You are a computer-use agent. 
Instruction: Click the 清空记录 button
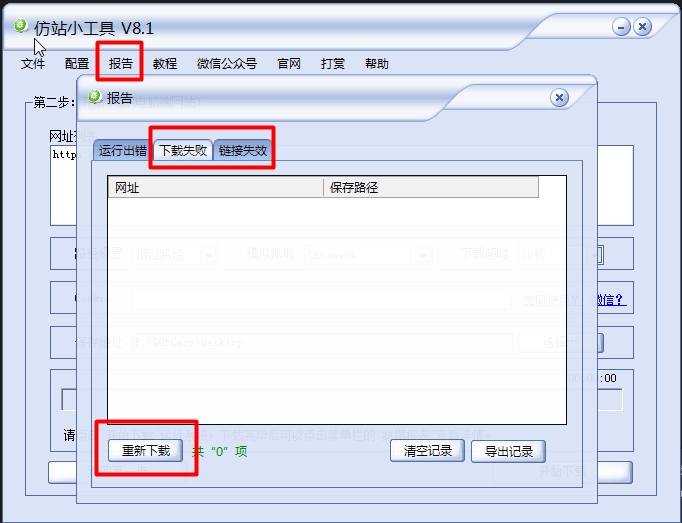pyautogui.click(x=428, y=451)
